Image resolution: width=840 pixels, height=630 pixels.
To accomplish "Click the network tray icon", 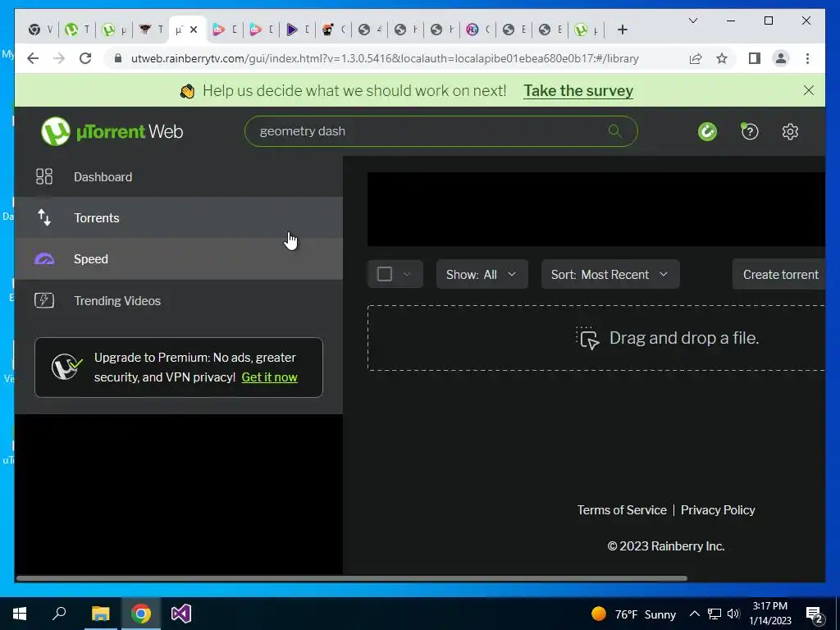I will click(714, 614).
